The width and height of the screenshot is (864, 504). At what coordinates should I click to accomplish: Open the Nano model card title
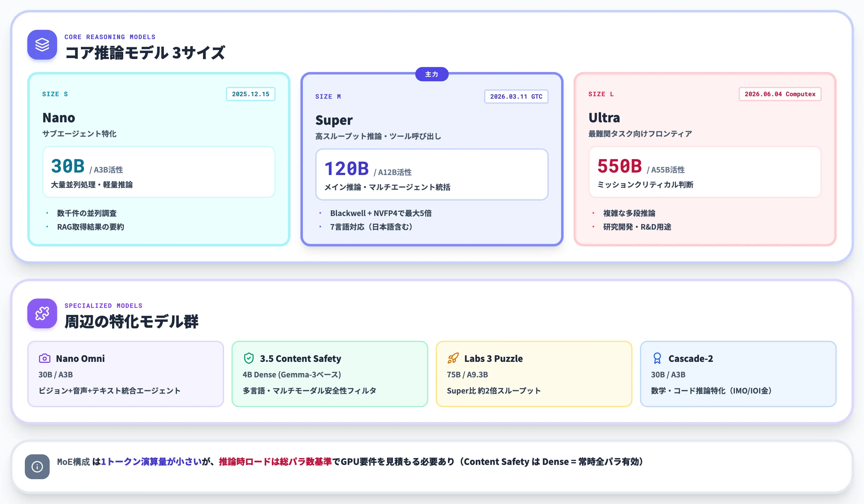[59, 118]
